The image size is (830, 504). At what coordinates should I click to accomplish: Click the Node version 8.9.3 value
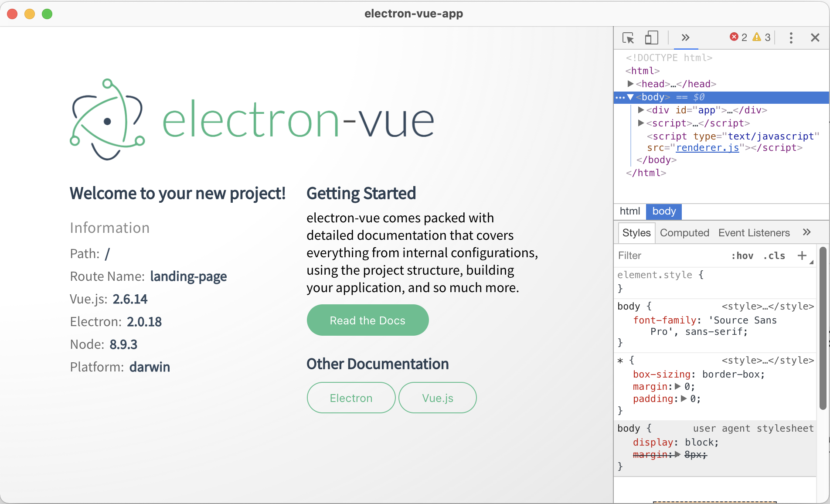click(123, 344)
